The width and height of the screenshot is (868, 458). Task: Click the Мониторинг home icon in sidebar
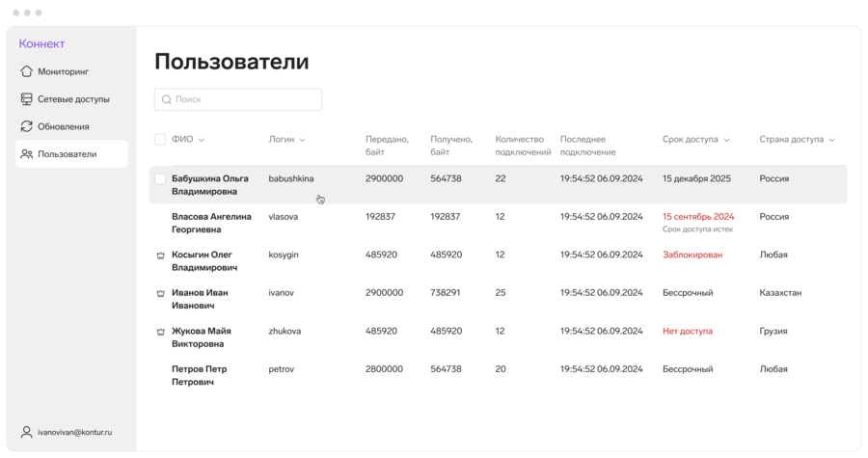(27, 71)
